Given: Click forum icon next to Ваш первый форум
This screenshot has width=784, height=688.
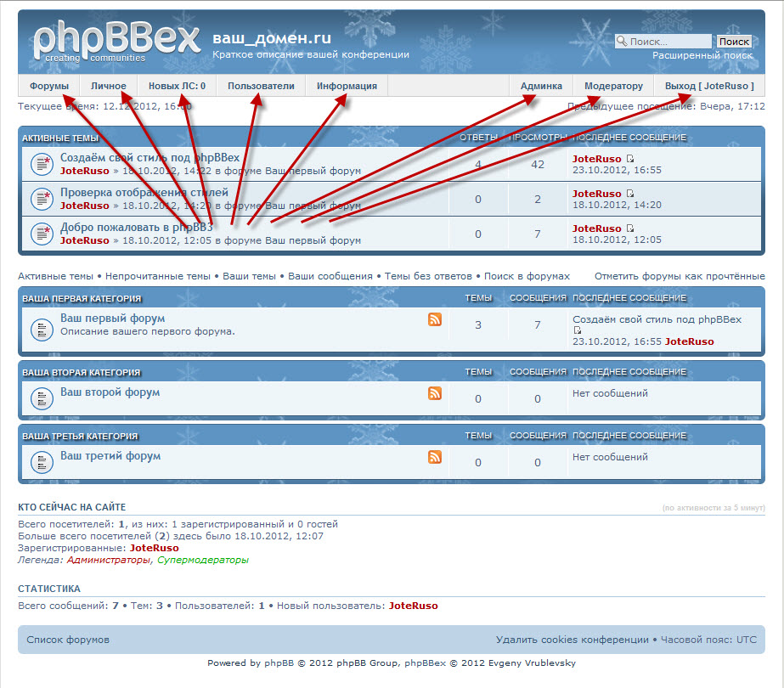Looking at the screenshot, I should [42, 330].
